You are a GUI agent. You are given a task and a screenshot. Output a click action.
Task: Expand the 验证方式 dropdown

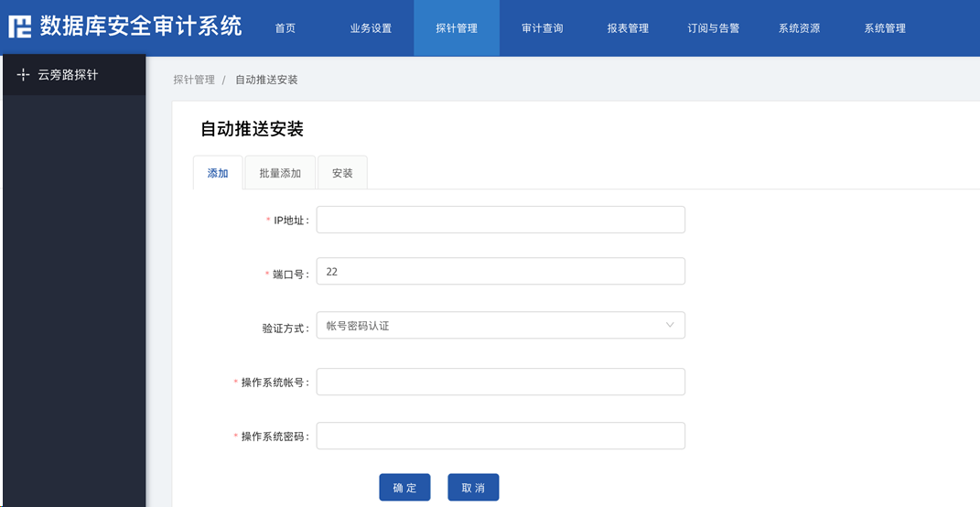pos(501,325)
